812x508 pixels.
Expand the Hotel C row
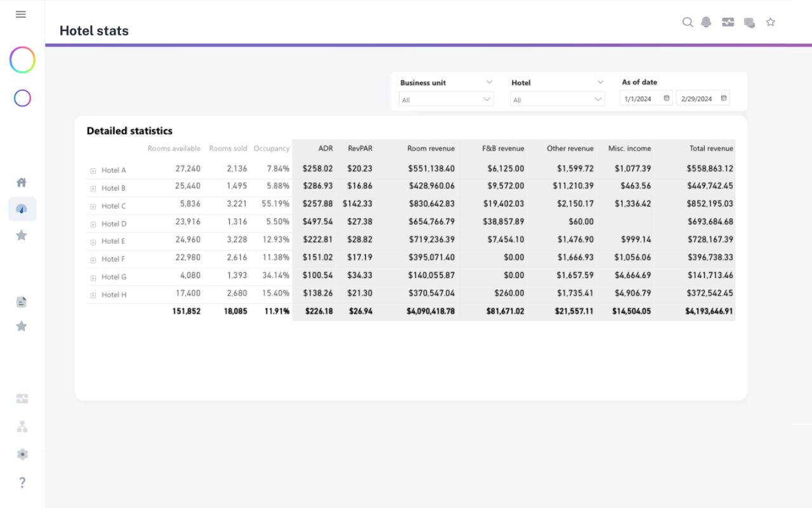93,206
